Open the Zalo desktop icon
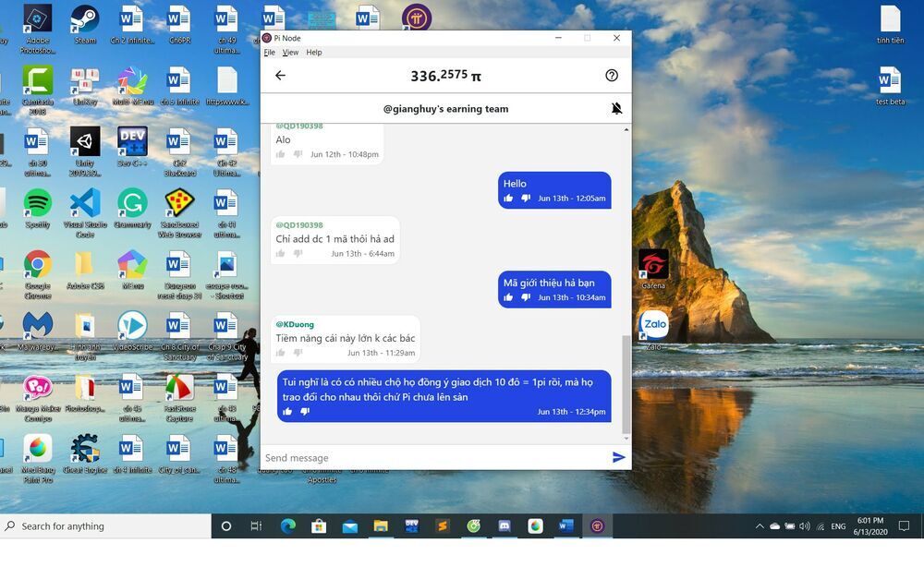The image size is (924, 567). coord(654,327)
